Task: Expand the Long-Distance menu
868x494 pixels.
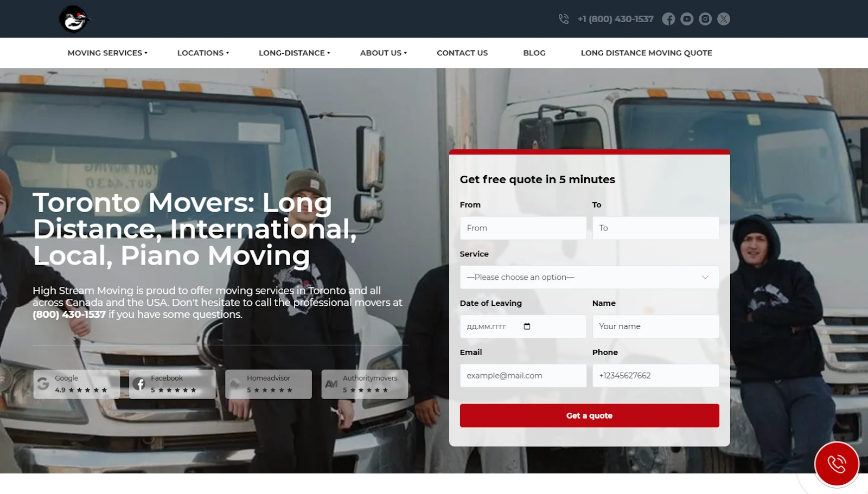Action: click(294, 53)
